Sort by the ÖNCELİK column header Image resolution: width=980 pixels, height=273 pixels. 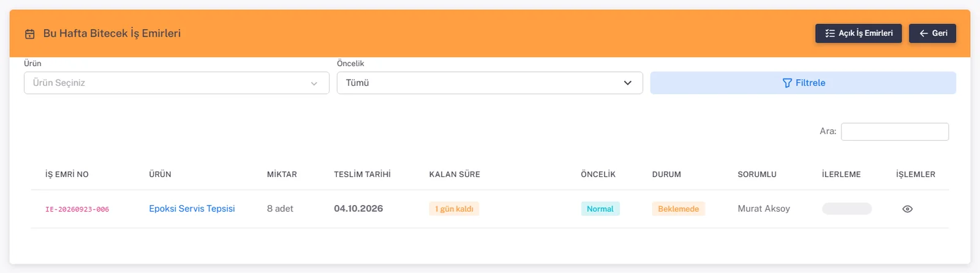tap(598, 174)
